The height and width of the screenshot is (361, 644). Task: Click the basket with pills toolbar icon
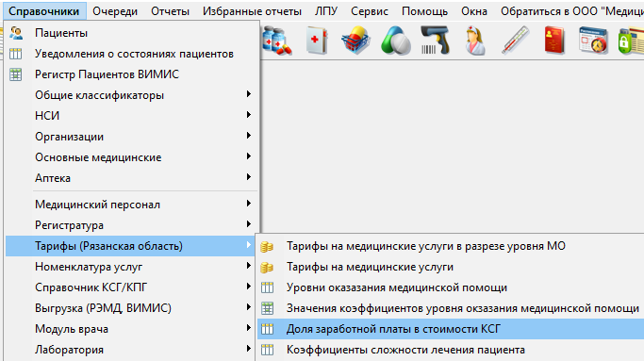pyautogui.click(x=355, y=41)
